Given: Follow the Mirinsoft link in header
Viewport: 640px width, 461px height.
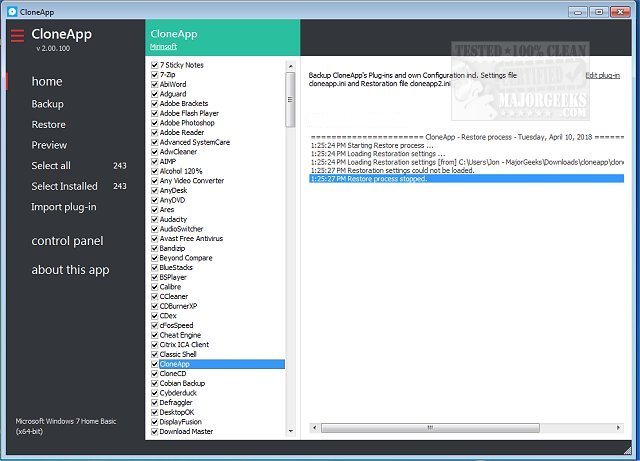Looking at the screenshot, I should 166,47.
